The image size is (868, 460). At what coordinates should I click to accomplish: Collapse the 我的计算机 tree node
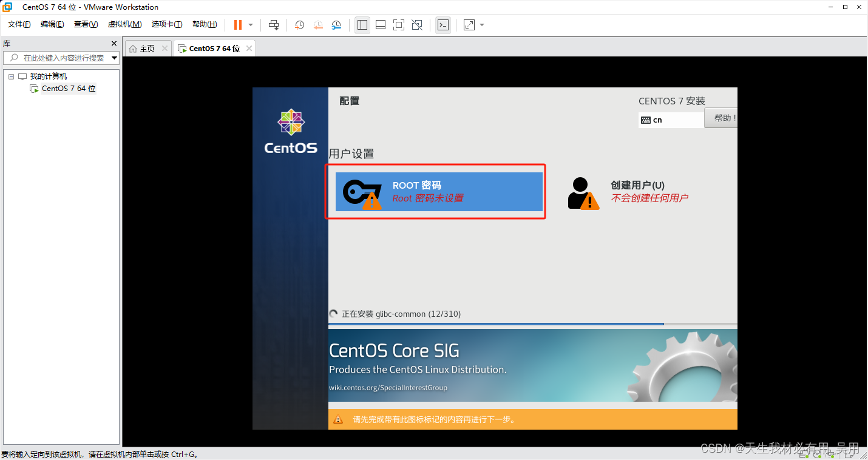[x=11, y=76]
